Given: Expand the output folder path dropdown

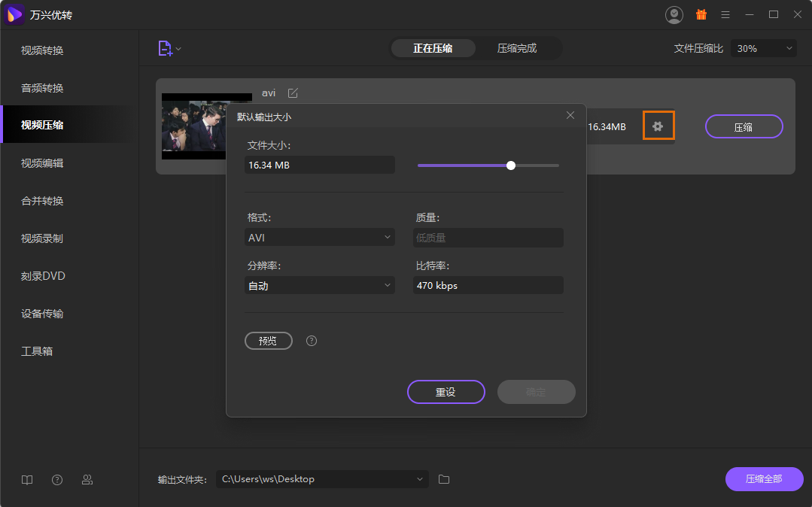Looking at the screenshot, I should tap(420, 479).
